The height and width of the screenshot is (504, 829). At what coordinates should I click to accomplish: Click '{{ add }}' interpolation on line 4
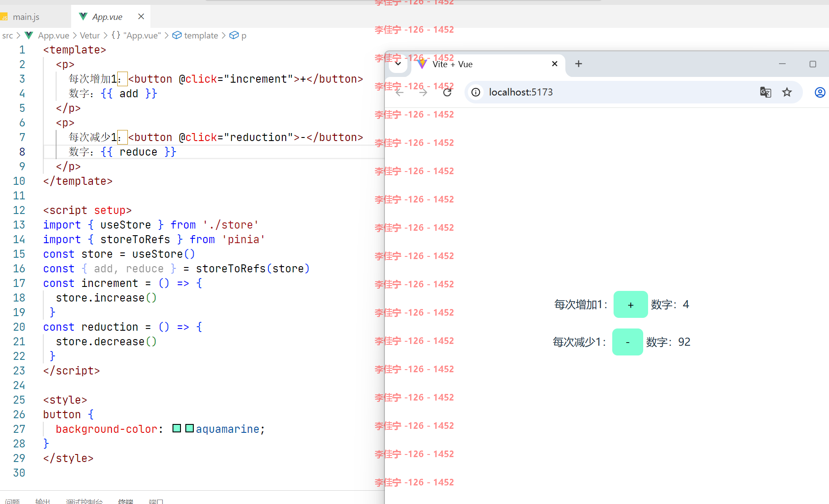pos(129,93)
